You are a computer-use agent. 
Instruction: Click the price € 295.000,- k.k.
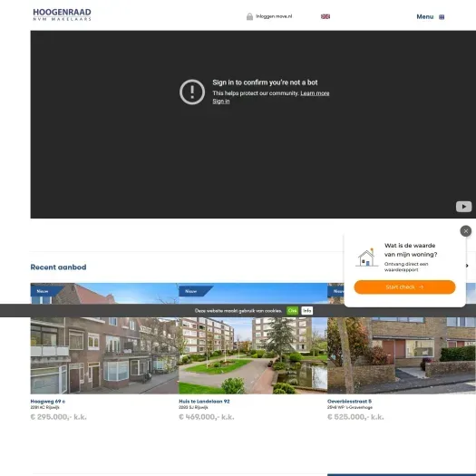pyautogui.click(x=58, y=417)
